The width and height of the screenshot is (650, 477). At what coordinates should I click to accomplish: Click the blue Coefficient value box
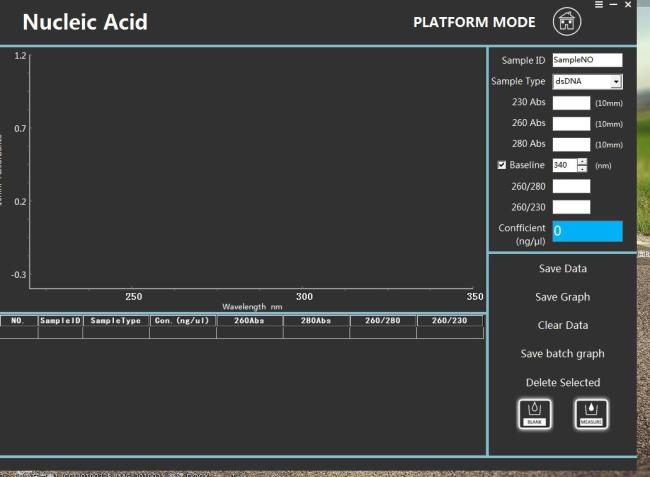click(x=587, y=231)
